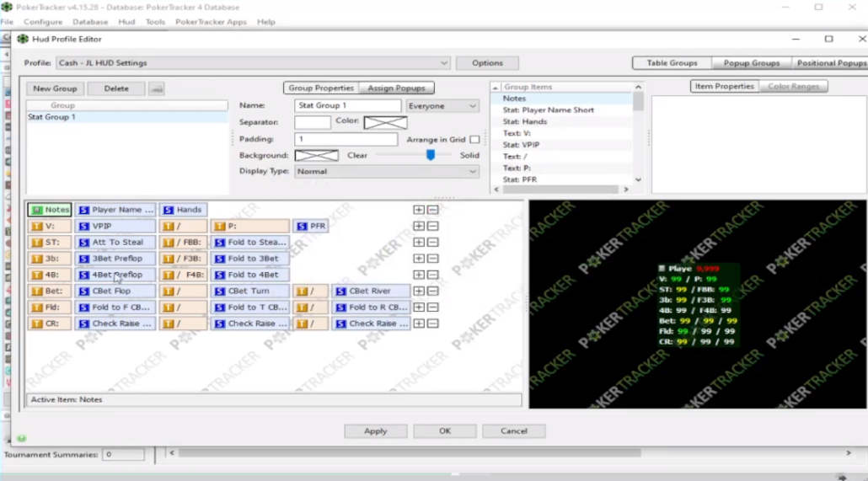Click the Cancel button
This screenshot has width=868, height=481.
pos(514,431)
